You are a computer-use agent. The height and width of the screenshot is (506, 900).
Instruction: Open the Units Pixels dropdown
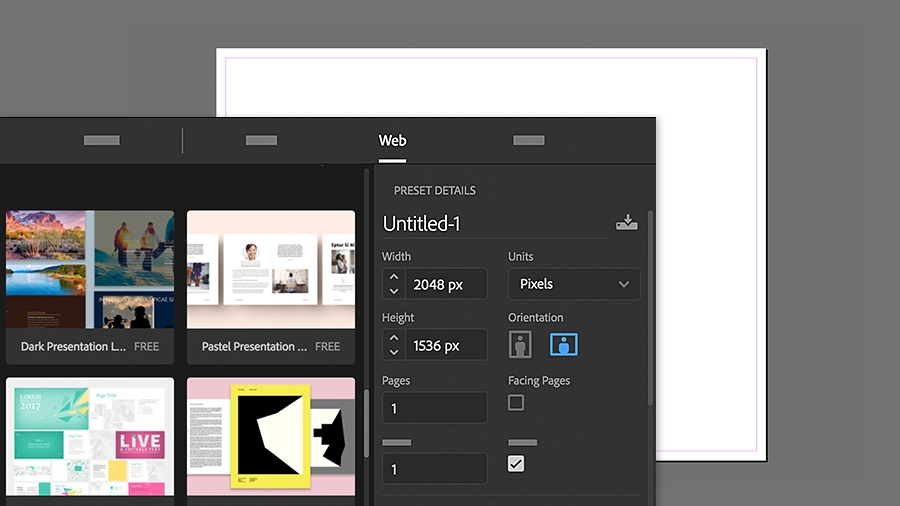(x=574, y=284)
